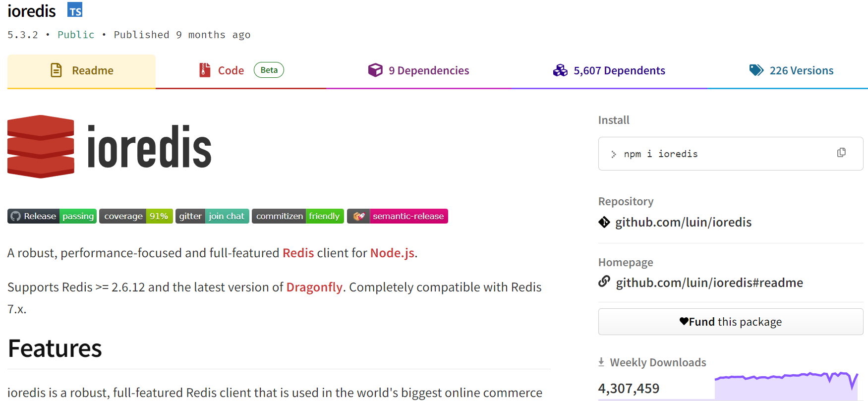View the 5,607 Dependents tab
The width and height of the screenshot is (868, 401).
(609, 70)
